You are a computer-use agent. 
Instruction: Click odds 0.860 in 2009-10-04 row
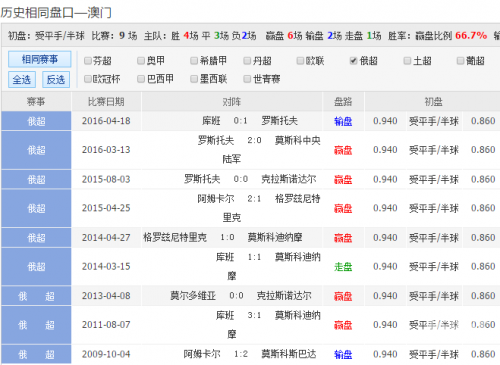pos(483,354)
